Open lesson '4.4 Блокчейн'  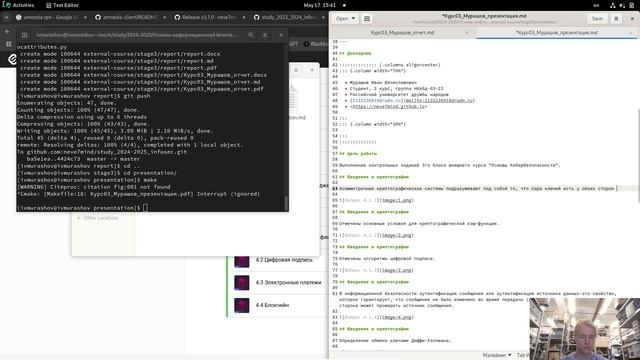coord(272,305)
